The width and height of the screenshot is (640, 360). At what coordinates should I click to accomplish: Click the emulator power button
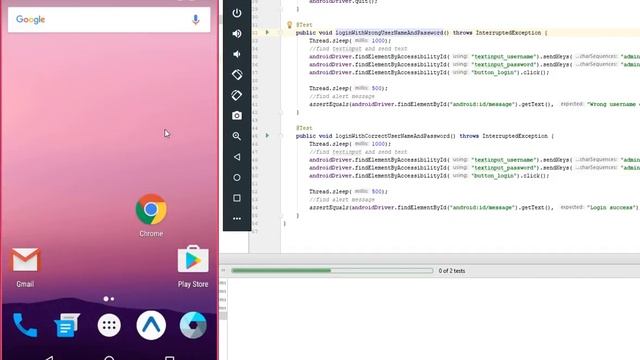237,13
